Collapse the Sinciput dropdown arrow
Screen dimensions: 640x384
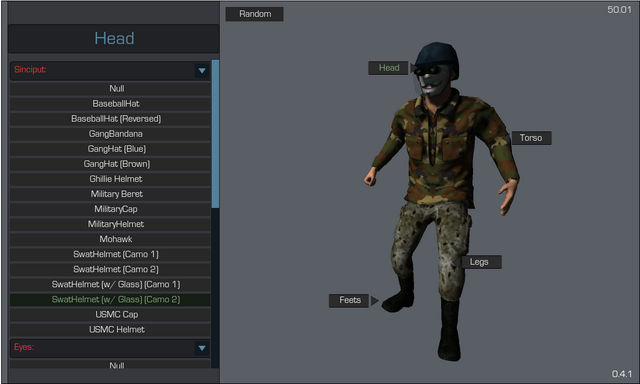click(x=202, y=71)
